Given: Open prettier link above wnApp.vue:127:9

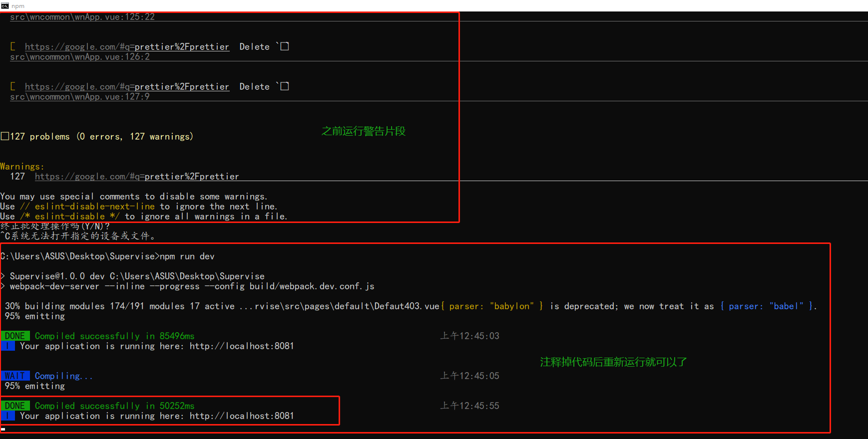Looking at the screenshot, I should click(x=127, y=87).
